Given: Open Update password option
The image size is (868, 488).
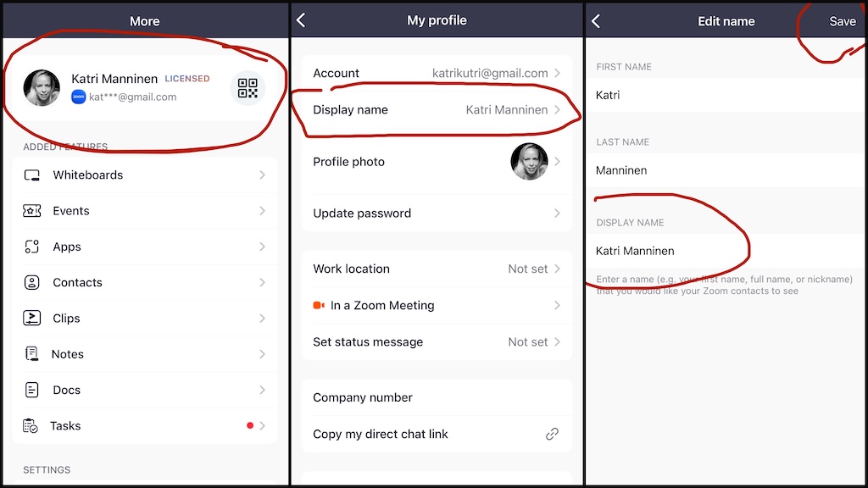Looking at the screenshot, I should click(437, 213).
